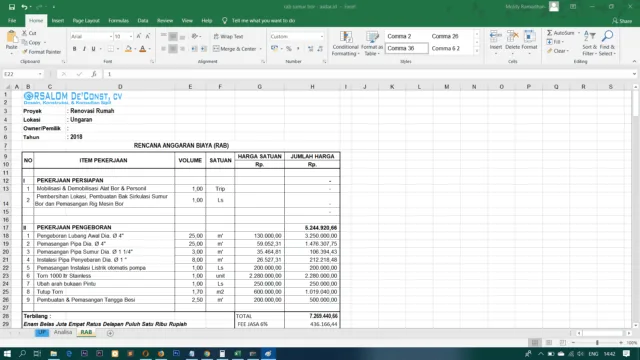Increase indent in Alignment group
Viewport: 640px width, 360px height.
click(x=204, y=49)
